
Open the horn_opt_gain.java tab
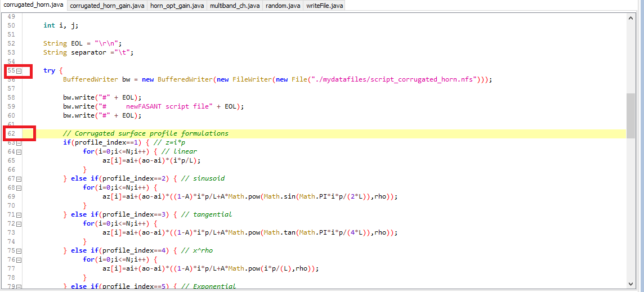point(177,6)
